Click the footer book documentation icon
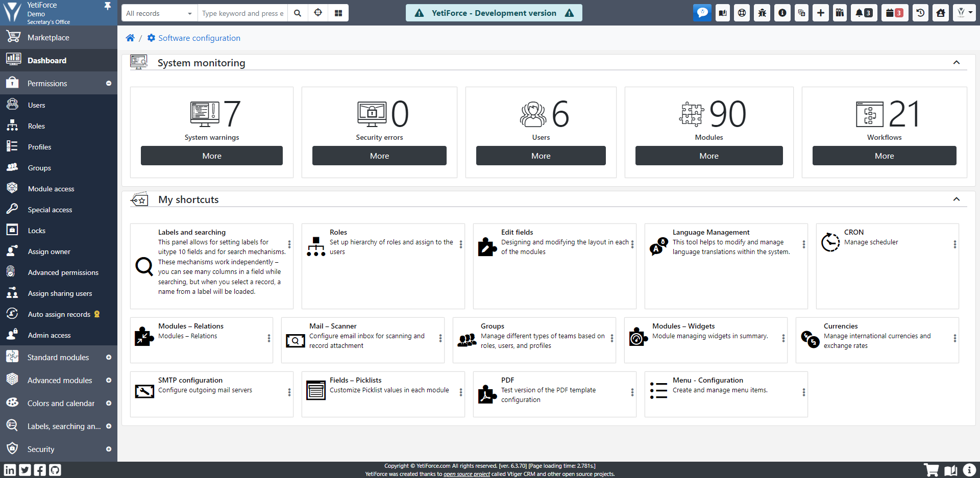980x478 pixels. point(950,470)
